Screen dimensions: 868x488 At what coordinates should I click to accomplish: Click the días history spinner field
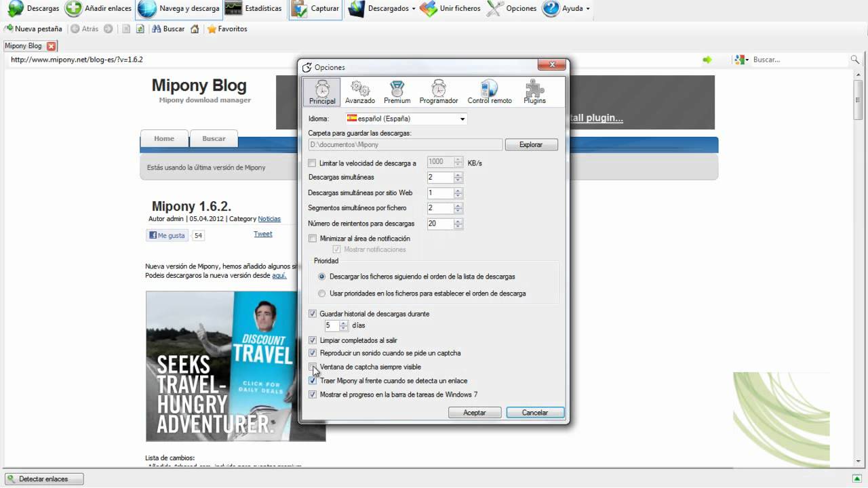point(336,326)
